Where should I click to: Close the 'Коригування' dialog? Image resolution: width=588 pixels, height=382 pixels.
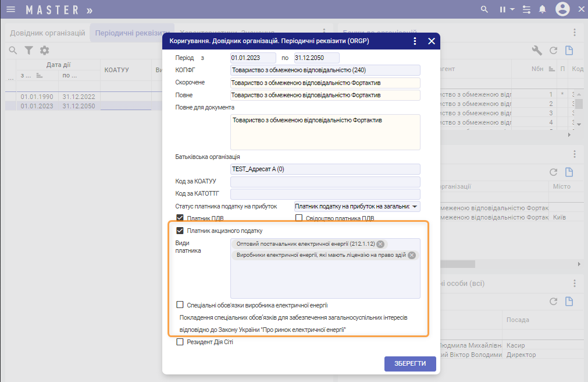tap(431, 41)
